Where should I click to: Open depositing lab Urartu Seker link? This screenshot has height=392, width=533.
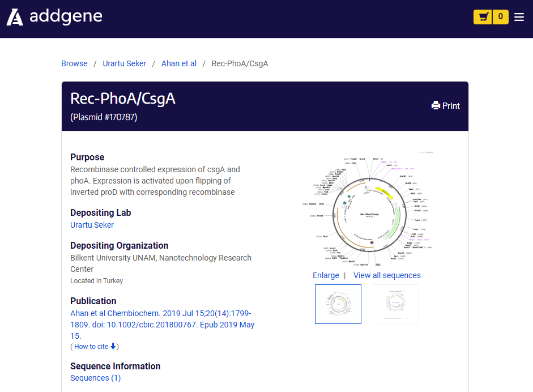92,225
